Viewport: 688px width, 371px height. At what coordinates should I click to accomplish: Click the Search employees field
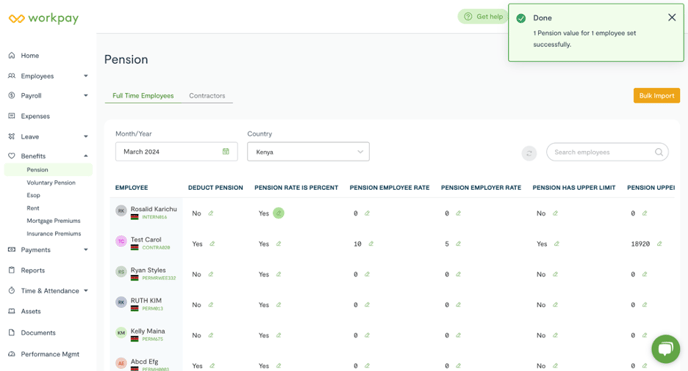tap(607, 152)
